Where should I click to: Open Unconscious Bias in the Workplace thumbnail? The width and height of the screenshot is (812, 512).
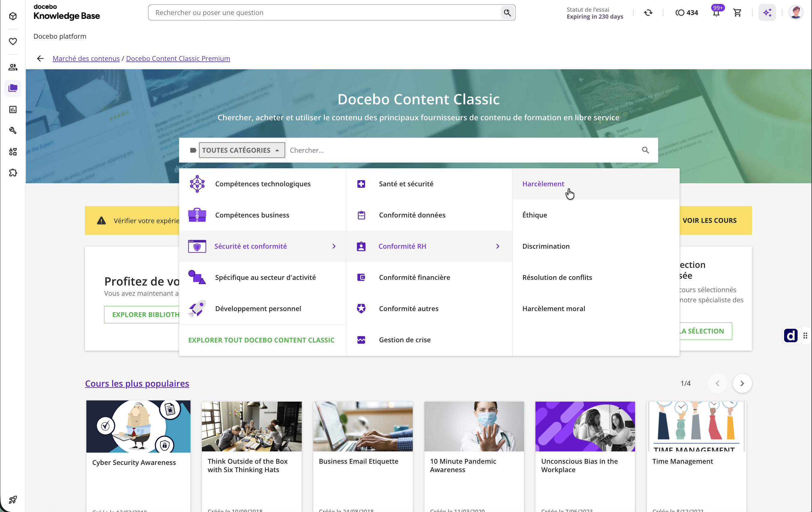(585, 427)
